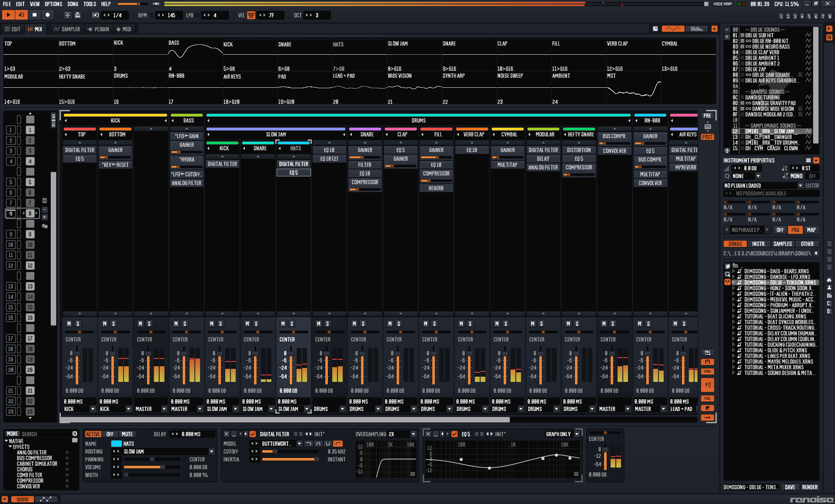The height and width of the screenshot is (504, 835).
Task: Switch disk browser to INSTR. tab
Action: pyautogui.click(x=759, y=244)
